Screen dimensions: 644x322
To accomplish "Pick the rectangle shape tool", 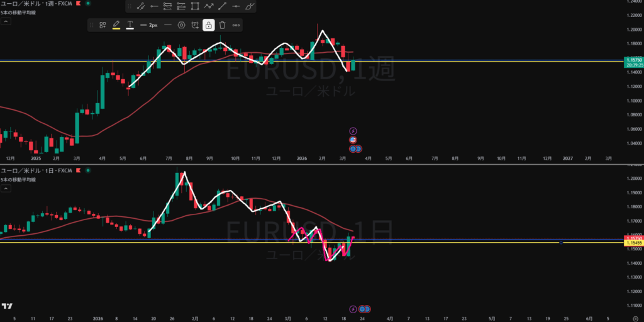I will pyautogui.click(x=195, y=6).
